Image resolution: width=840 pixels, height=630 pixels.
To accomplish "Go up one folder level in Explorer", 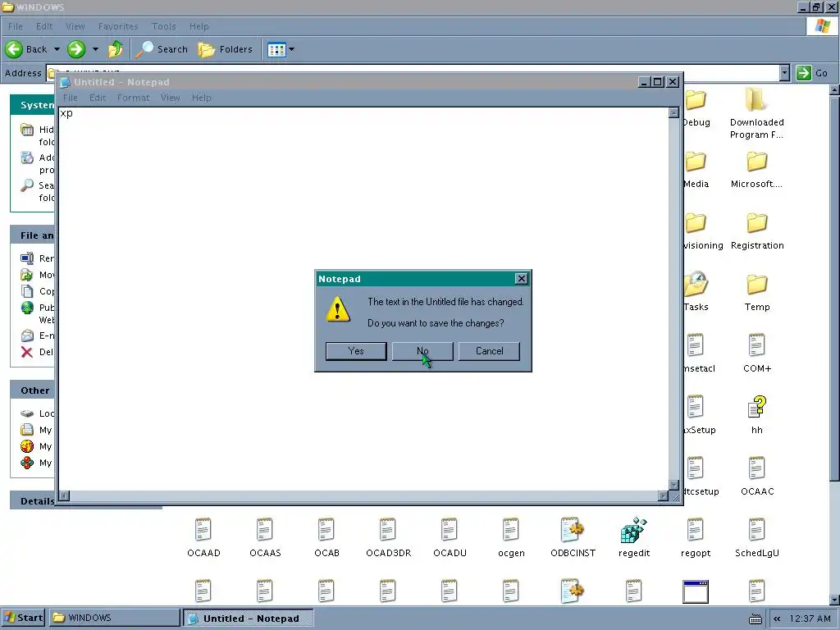I will click(115, 49).
